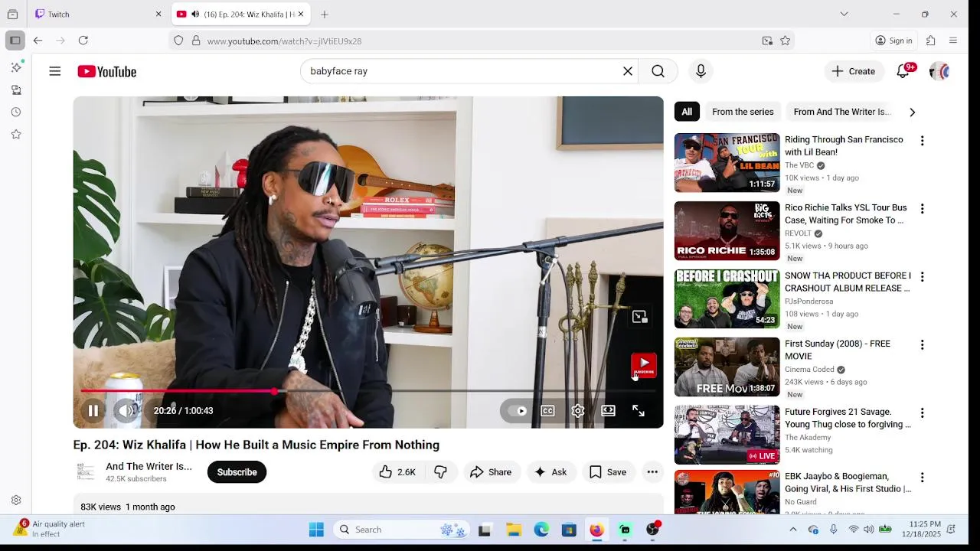Click the channel subscribe watermark on video
The image size is (980, 551).
click(644, 365)
